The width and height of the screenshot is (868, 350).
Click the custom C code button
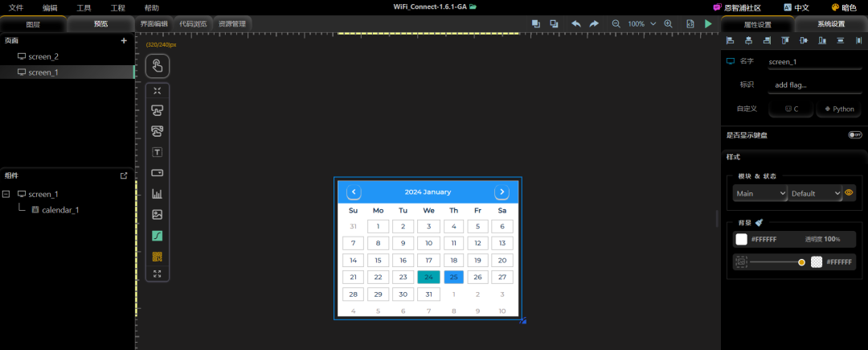(791, 109)
